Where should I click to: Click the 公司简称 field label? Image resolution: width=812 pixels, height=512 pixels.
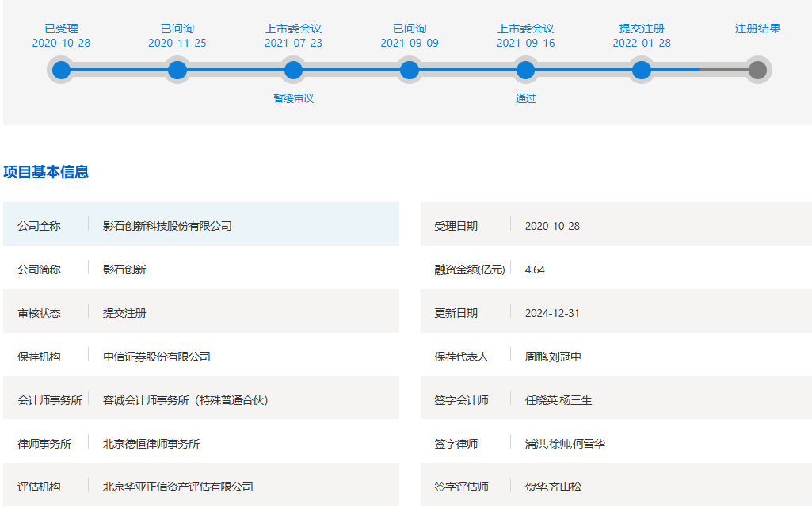point(39,269)
